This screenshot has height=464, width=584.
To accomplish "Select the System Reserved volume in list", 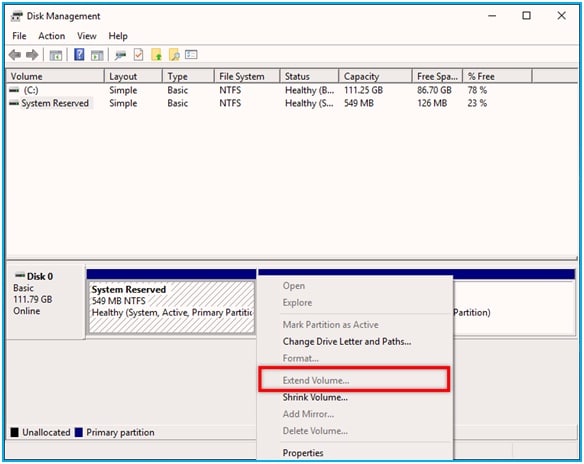I will (55, 103).
